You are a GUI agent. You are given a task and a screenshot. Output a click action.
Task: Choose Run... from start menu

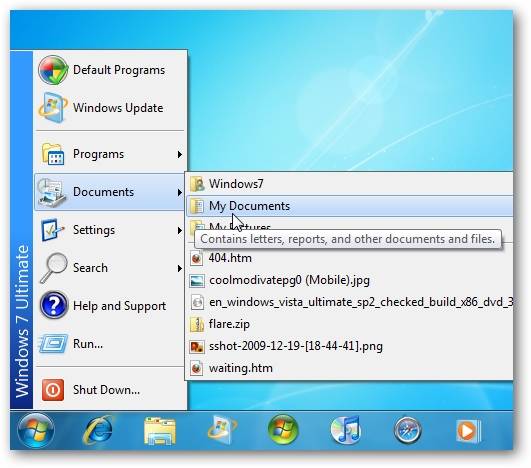[x=110, y=344]
